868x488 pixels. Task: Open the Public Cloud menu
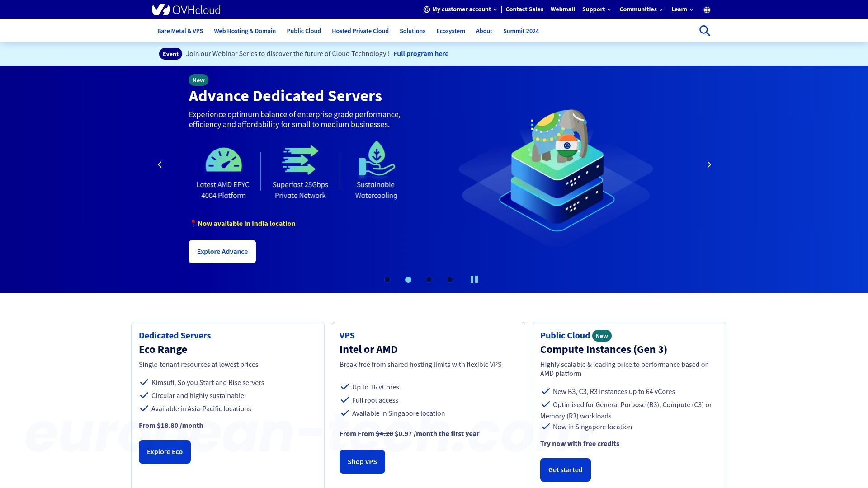click(303, 31)
